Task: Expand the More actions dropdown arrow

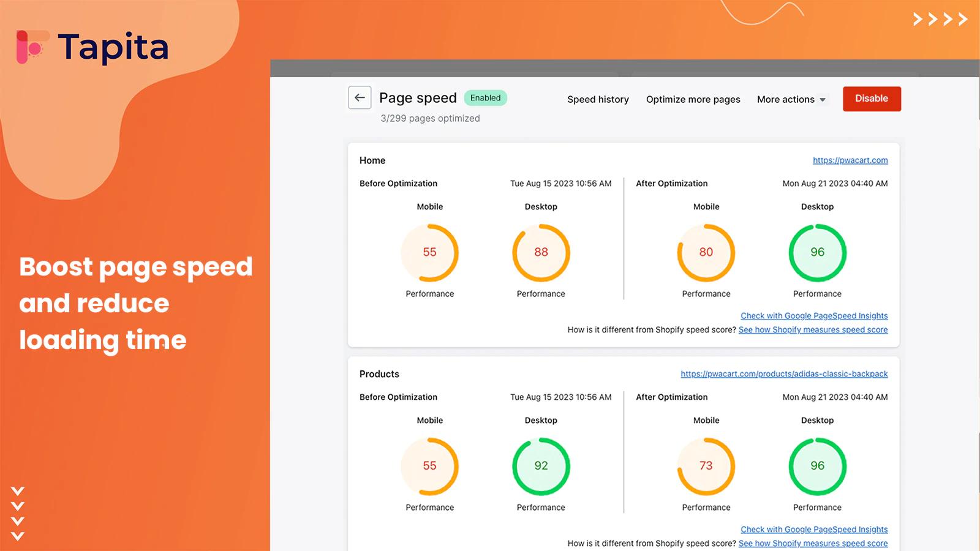Action: point(823,100)
